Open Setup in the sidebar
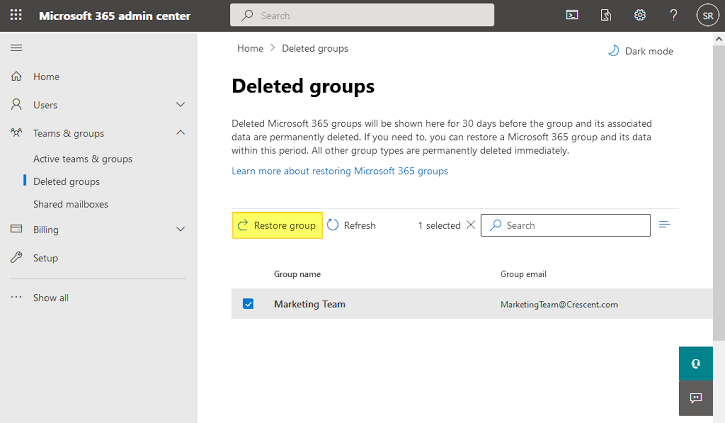The image size is (725, 423). pyautogui.click(x=45, y=258)
